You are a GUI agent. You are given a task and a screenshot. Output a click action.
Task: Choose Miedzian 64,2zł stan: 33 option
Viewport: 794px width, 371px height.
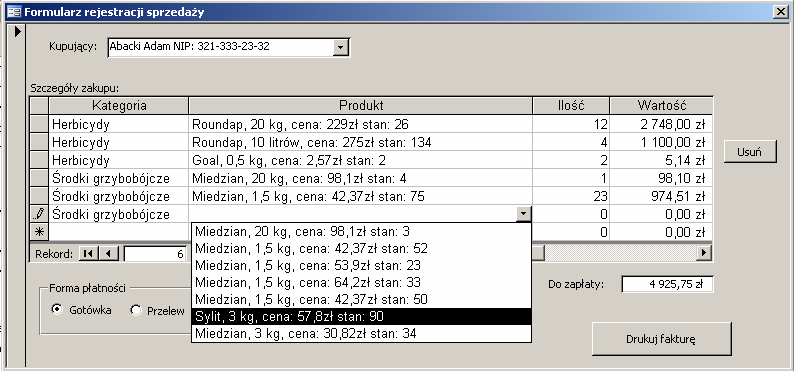[x=362, y=282]
